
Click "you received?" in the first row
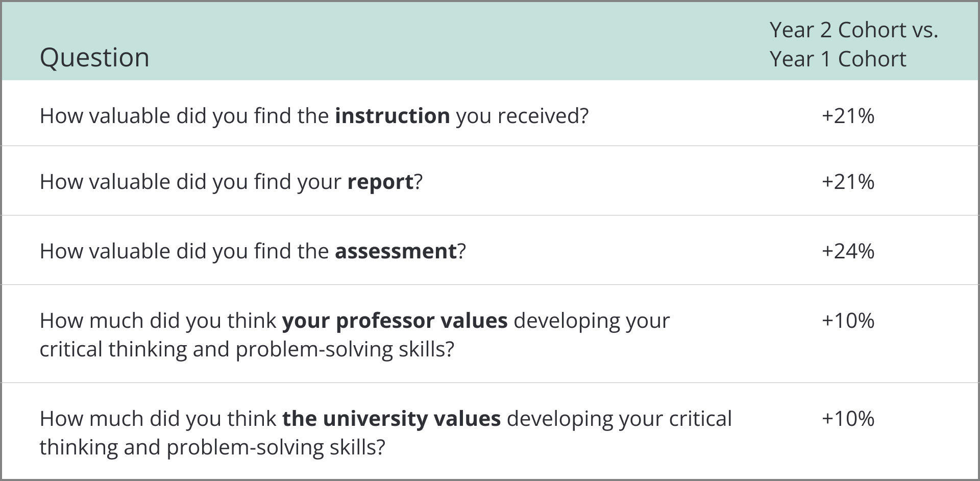click(522, 116)
